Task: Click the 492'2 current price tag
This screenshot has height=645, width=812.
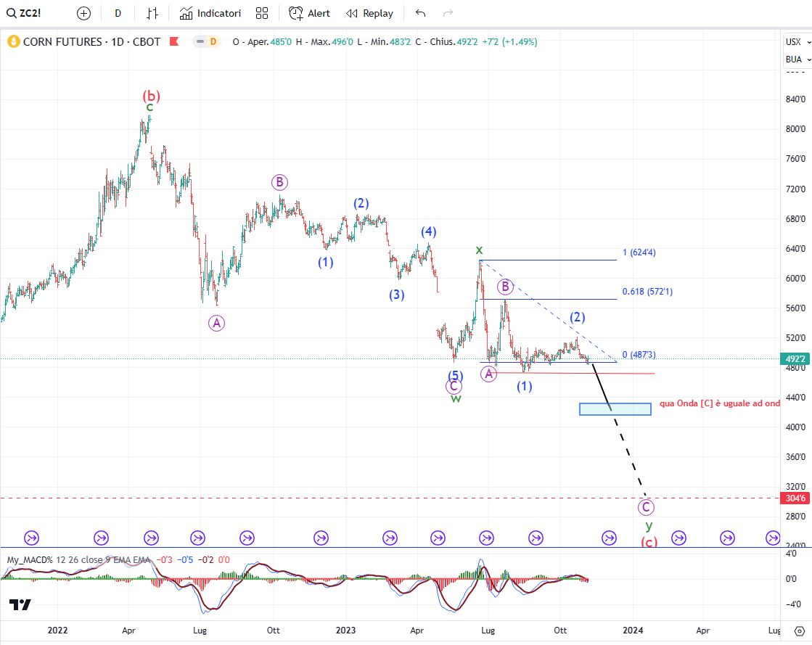Action: (x=795, y=358)
